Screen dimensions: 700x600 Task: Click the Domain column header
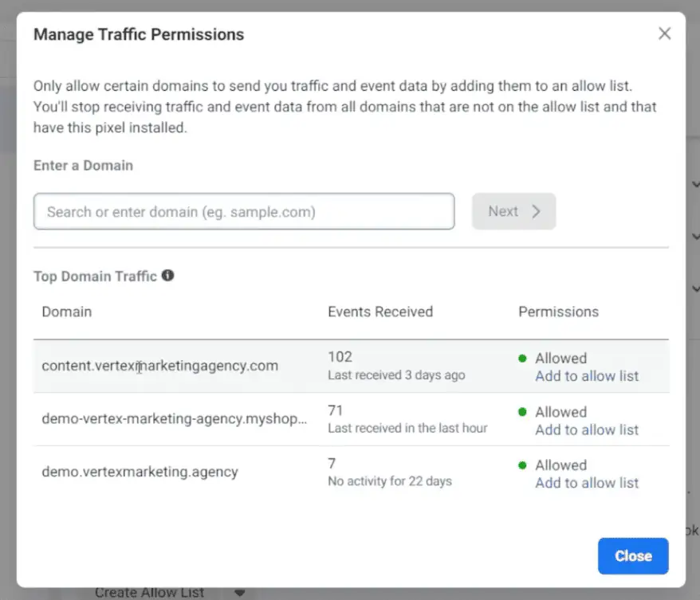(67, 312)
